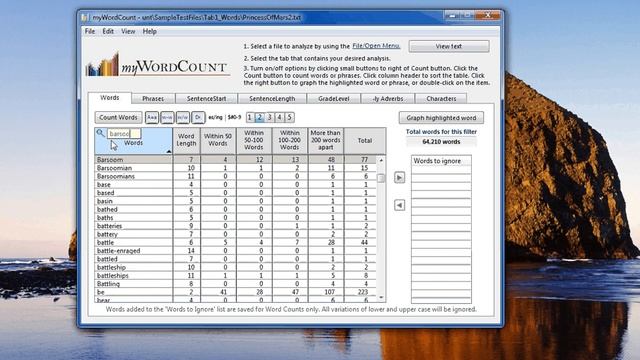Click the '64,210 words' total value
Screen dimensions: 640x360
[x=441, y=142]
